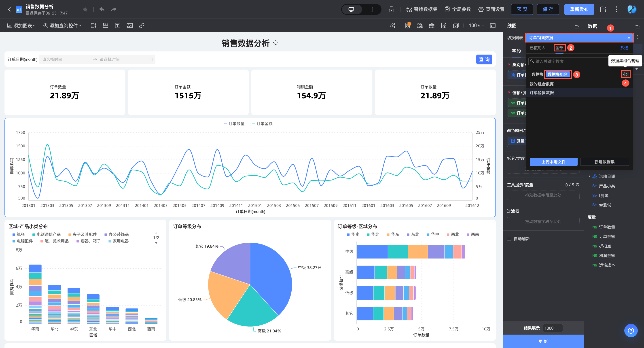Screen dimensions: 644x348
Task: Collapse the 订单销售数据 dataset selector
Action: 629,38
